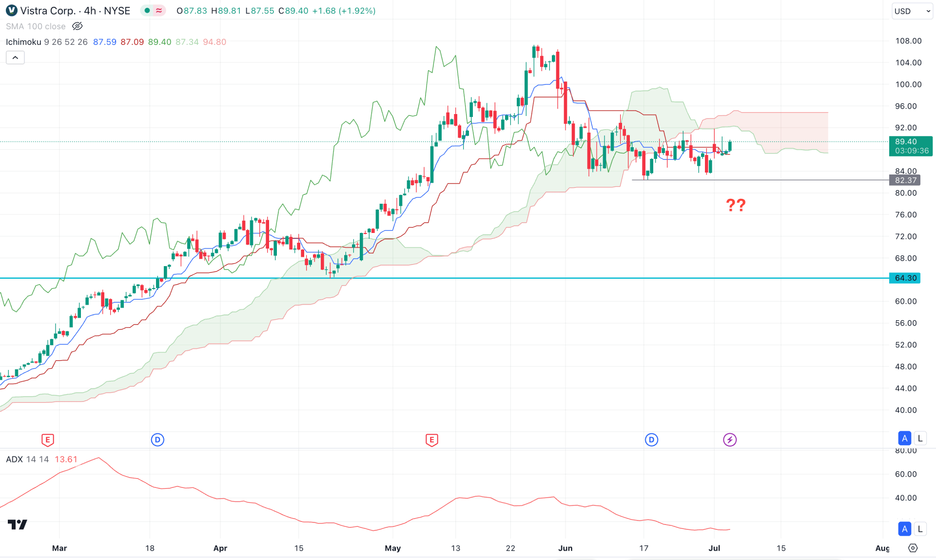Click the 108.00 price axis label

click(x=908, y=41)
